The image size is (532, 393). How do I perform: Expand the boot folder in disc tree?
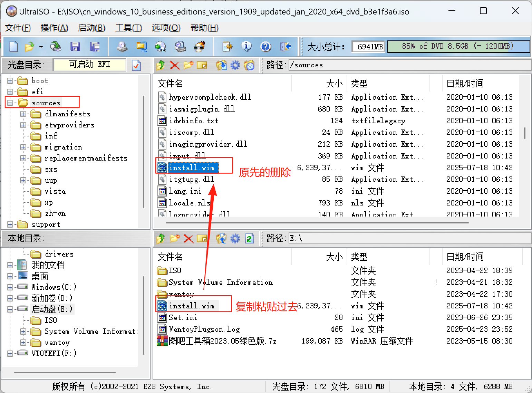pyautogui.click(x=10, y=81)
